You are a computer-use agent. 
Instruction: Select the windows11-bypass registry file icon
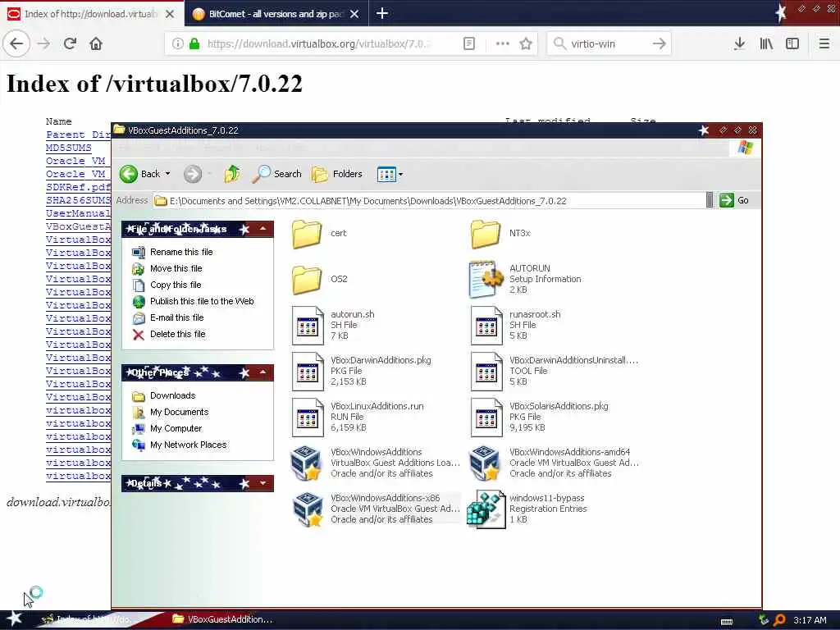tap(486, 509)
